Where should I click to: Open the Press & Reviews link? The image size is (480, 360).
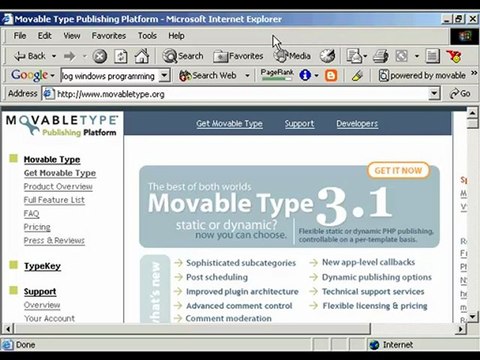pos(54,240)
